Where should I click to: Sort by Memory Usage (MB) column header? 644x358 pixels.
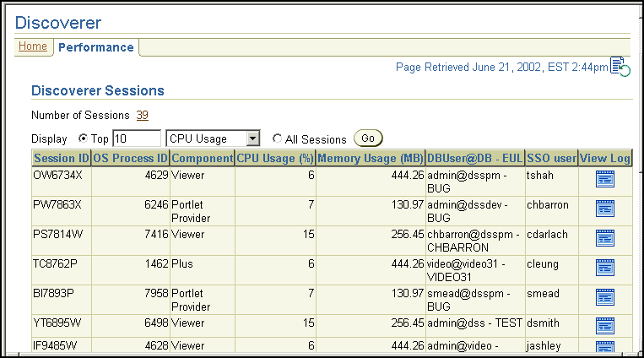371,158
